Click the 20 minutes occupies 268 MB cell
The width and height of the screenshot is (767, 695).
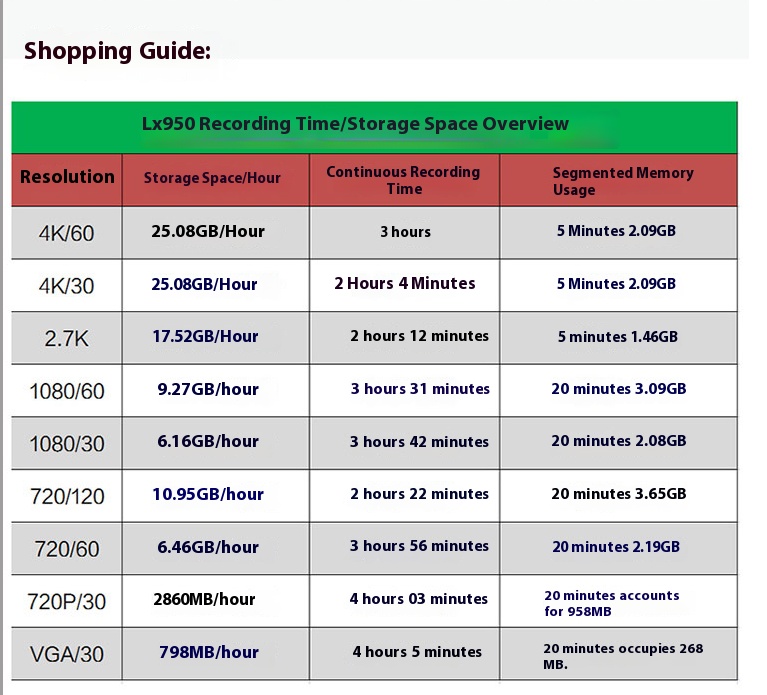(x=622, y=656)
